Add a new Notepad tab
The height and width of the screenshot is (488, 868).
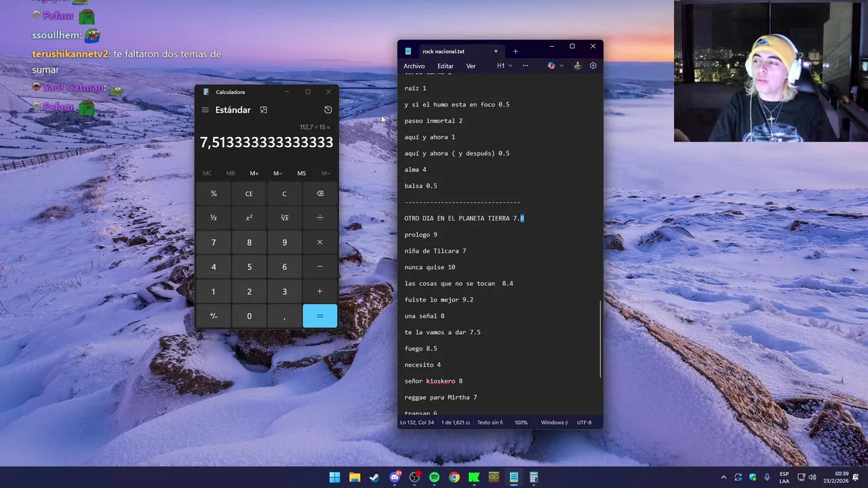(x=515, y=52)
